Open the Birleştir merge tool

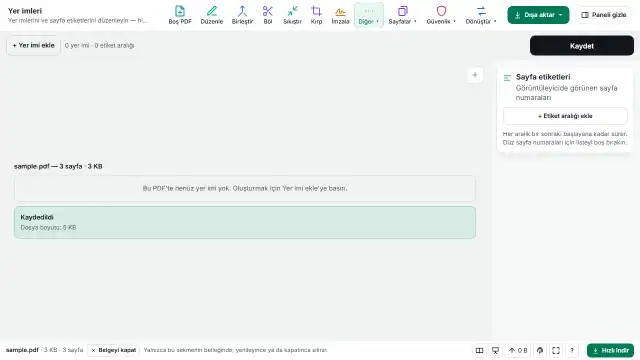pyautogui.click(x=242, y=15)
